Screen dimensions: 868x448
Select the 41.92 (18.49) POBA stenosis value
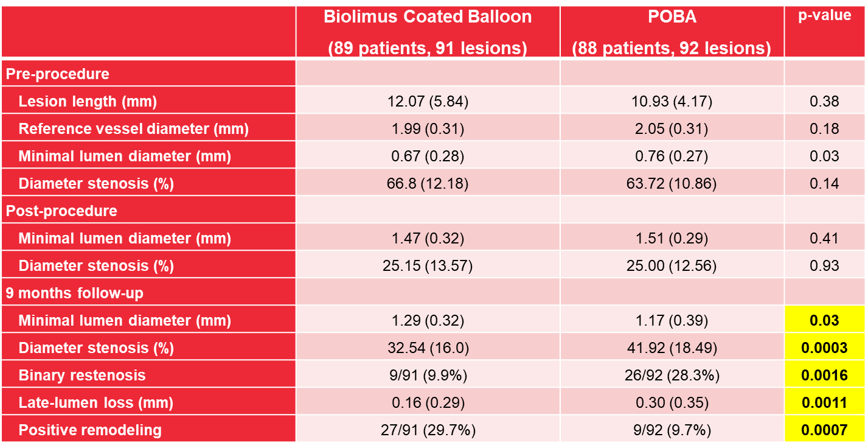click(x=672, y=348)
